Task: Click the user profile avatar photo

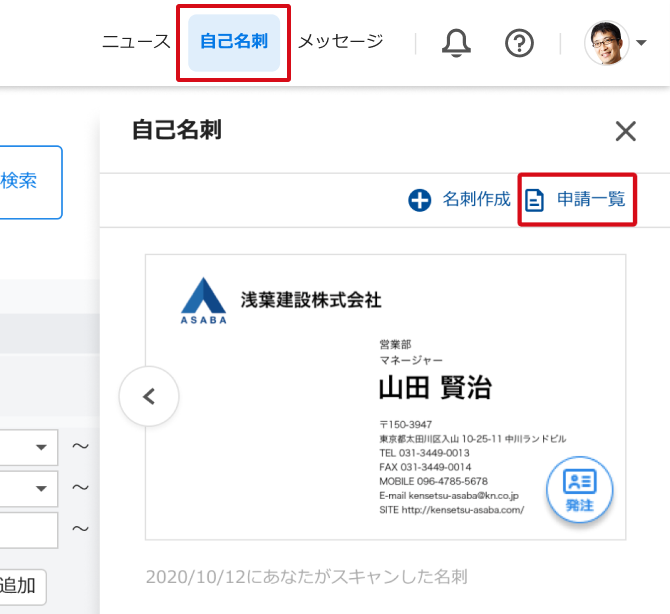Action: (607, 43)
